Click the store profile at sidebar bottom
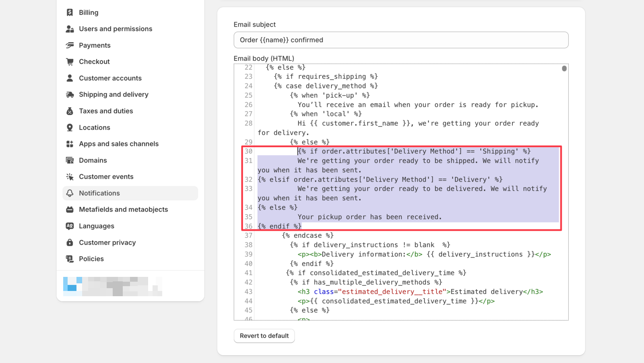Screen dimensions: 644x363 pyautogui.click(x=113, y=287)
